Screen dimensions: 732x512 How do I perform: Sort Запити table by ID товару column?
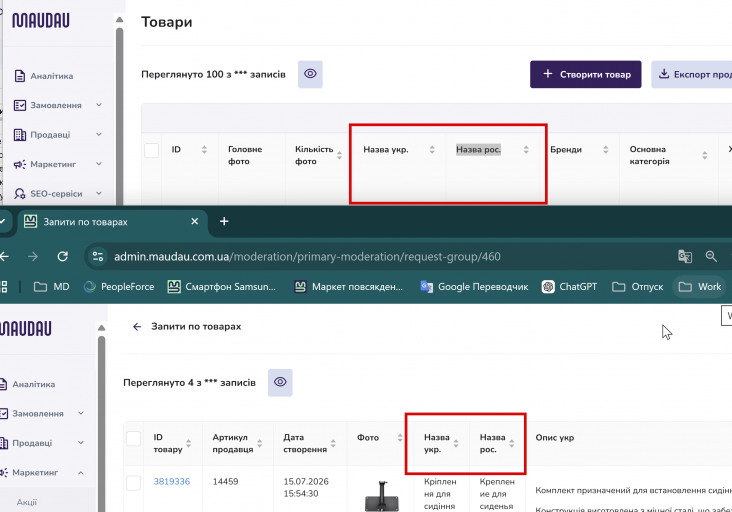[x=189, y=443]
